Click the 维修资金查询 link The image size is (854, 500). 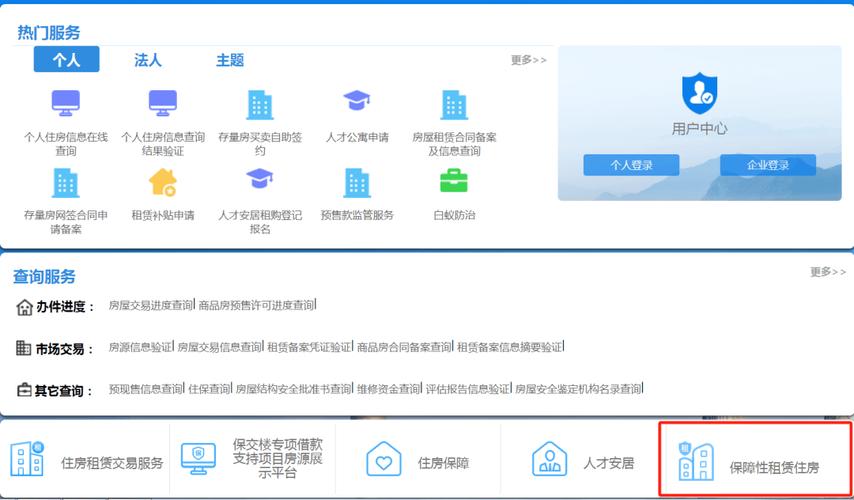tap(389, 389)
